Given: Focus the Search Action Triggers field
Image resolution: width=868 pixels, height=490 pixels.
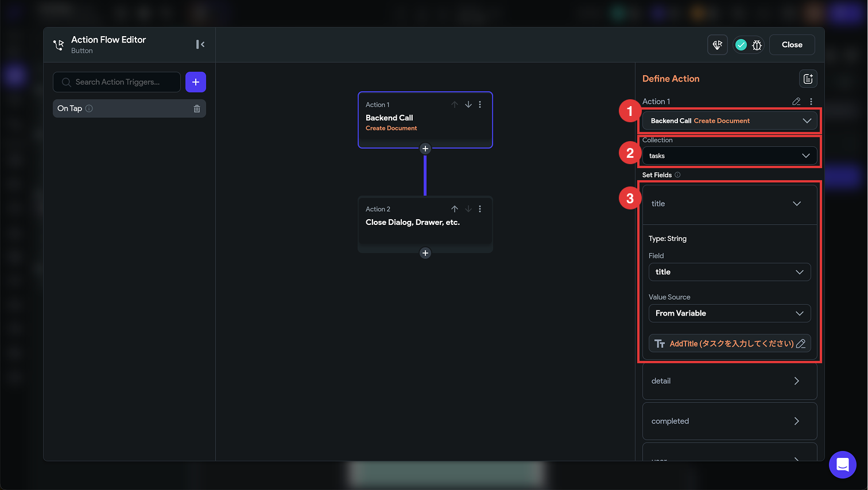Looking at the screenshot, I should pyautogui.click(x=122, y=82).
